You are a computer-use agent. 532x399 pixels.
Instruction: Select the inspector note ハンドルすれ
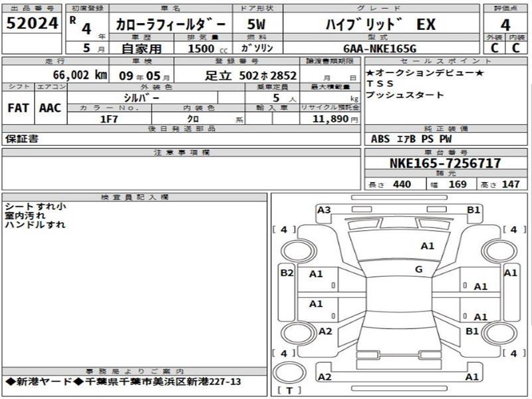[x=35, y=225]
